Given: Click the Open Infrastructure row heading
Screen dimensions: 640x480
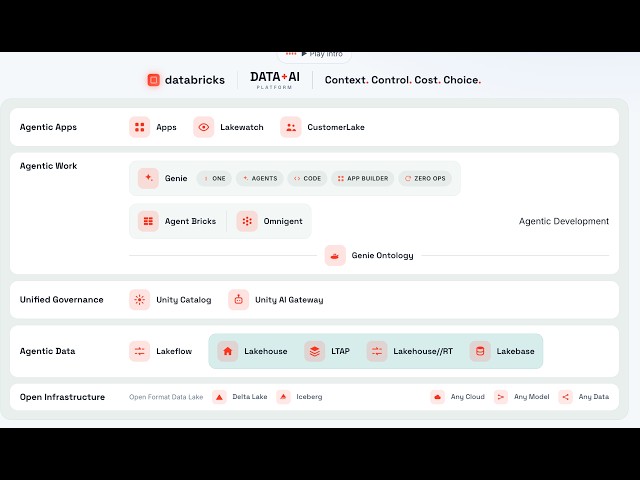Looking at the screenshot, I should [x=62, y=397].
